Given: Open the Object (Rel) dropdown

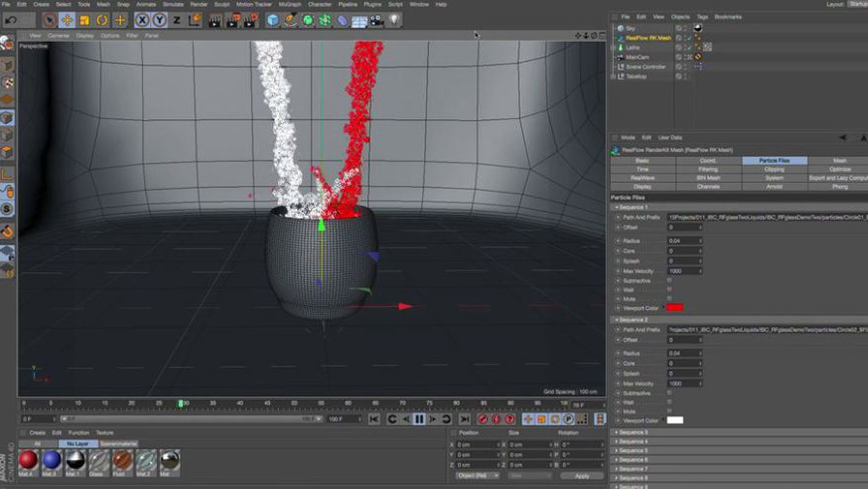Looking at the screenshot, I should [x=477, y=475].
